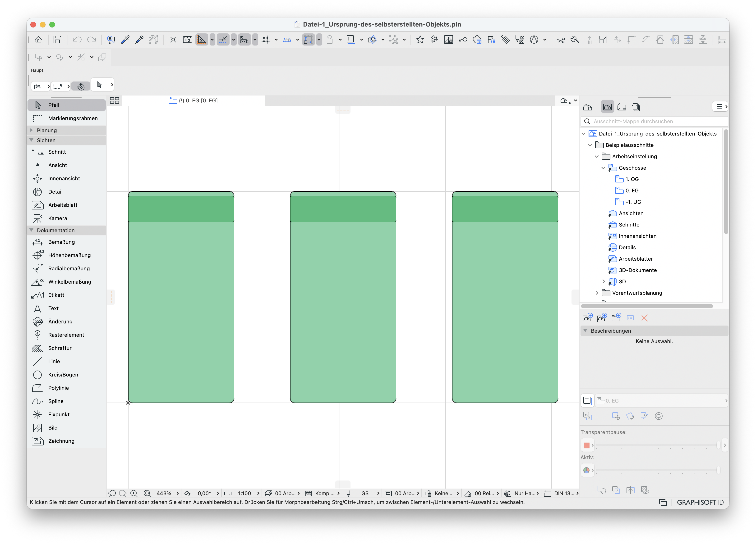Screen dimensions: 756x544
Task: Switch navigator to Ausschnitt-Mappe view
Action: pos(607,107)
